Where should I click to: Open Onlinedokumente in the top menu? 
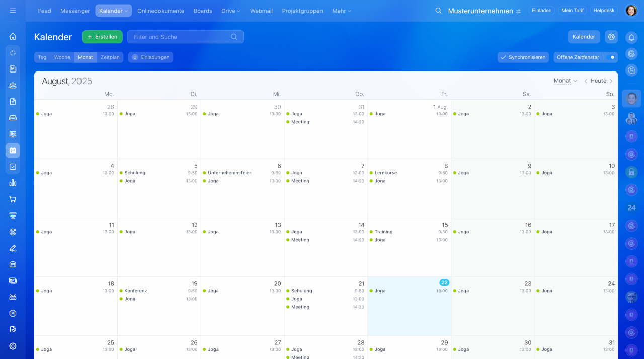tap(160, 11)
